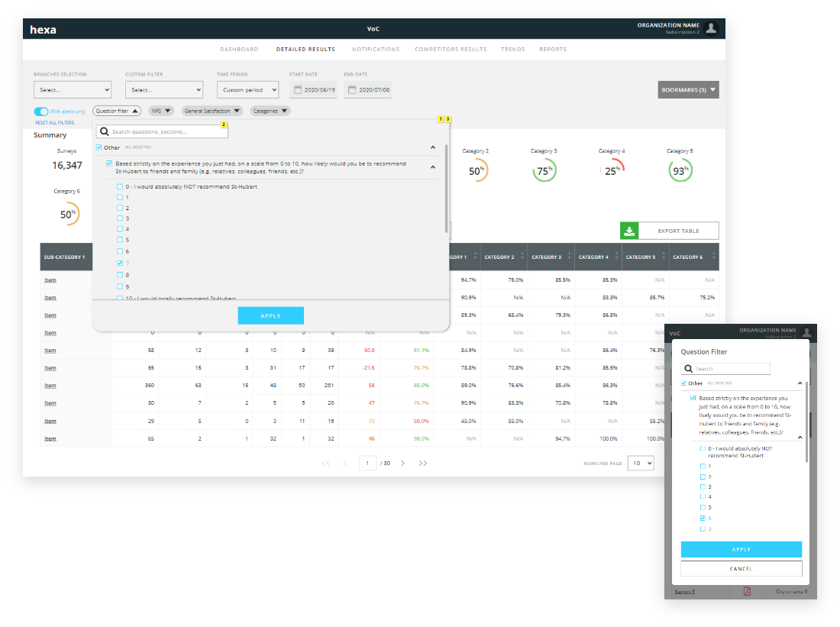Switch to Detailed Results tab

tap(306, 50)
